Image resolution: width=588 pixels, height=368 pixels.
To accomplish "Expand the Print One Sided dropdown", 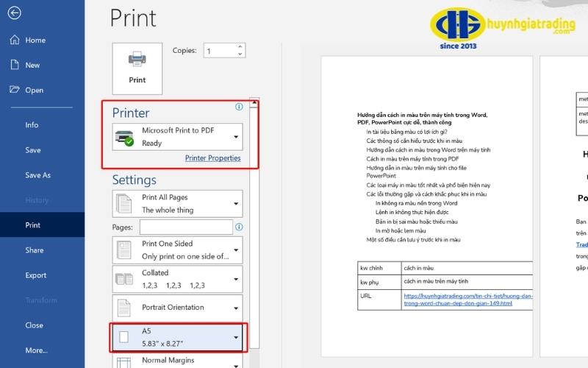I will (236, 250).
